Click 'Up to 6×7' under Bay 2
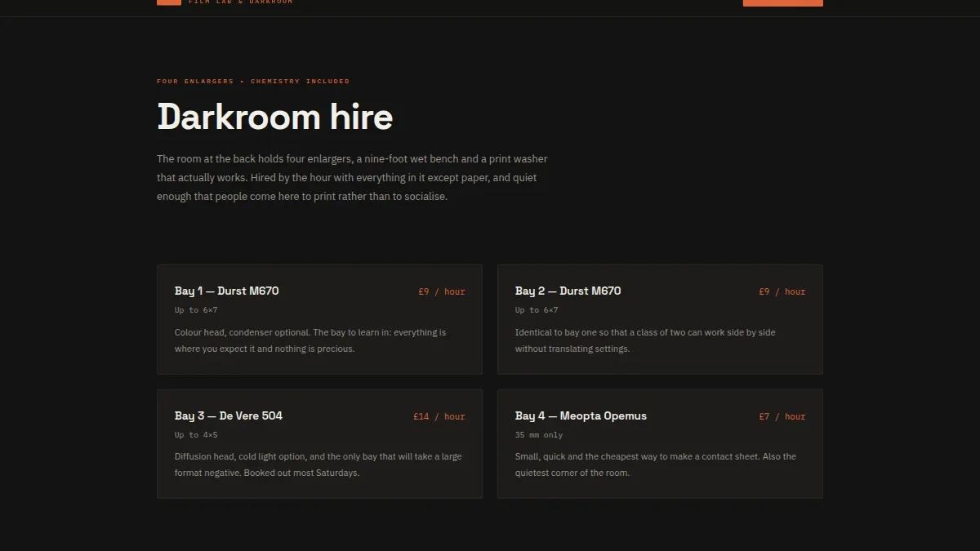The image size is (980, 551). (537, 310)
